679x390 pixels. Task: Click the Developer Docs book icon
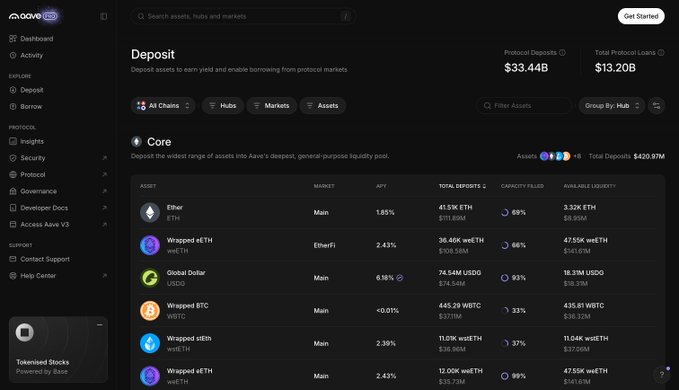pos(13,208)
